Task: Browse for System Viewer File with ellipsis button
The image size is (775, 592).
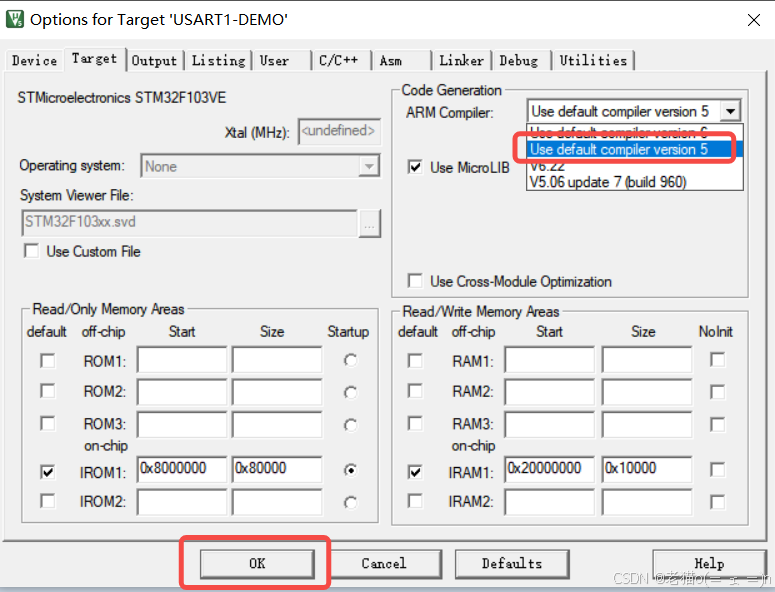Action: pyautogui.click(x=369, y=223)
